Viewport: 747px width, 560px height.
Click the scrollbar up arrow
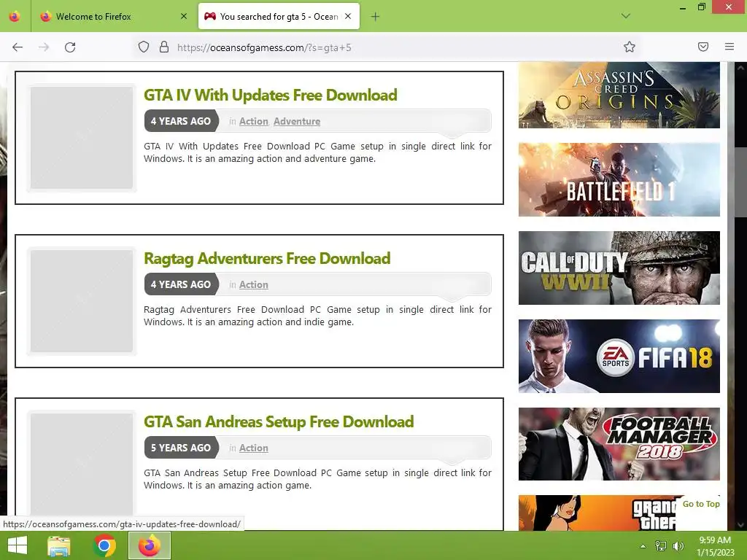[740, 68]
